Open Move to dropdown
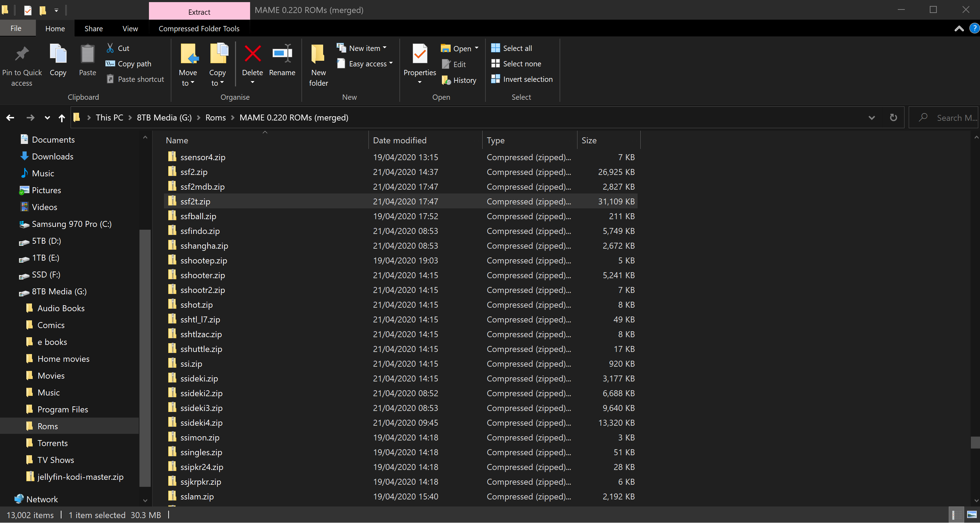Screen dimensions: 980x523 [188, 65]
